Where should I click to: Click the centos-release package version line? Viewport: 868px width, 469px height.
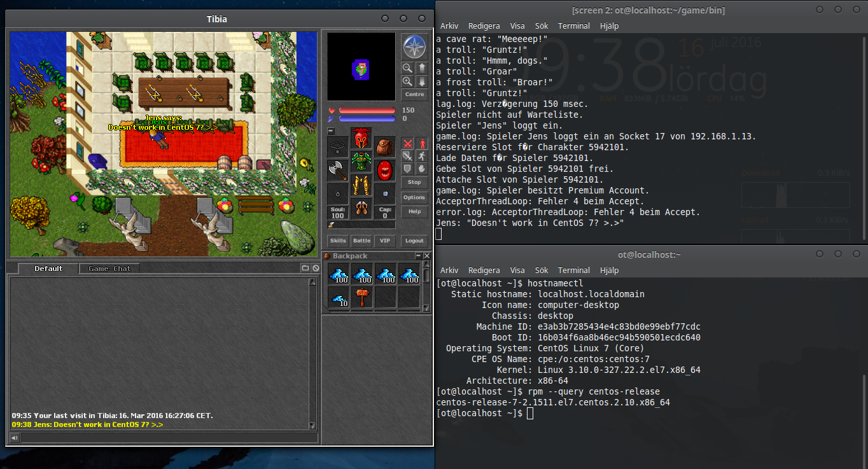pos(553,403)
